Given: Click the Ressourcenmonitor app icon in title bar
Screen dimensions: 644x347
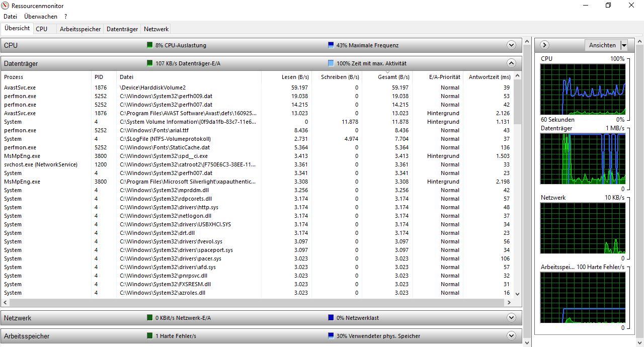Looking at the screenshot, I should (x=6, y=6).
